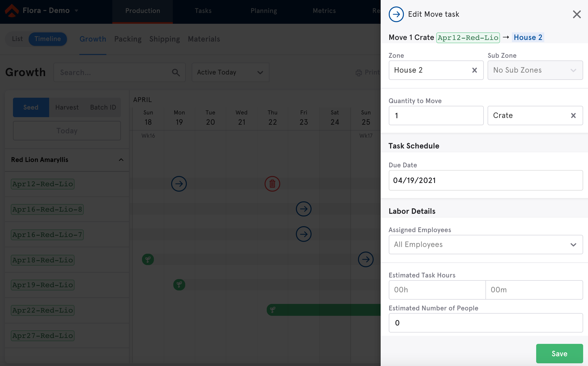588x366 pixels.
Task: Click the Today button
Action: 67,131
